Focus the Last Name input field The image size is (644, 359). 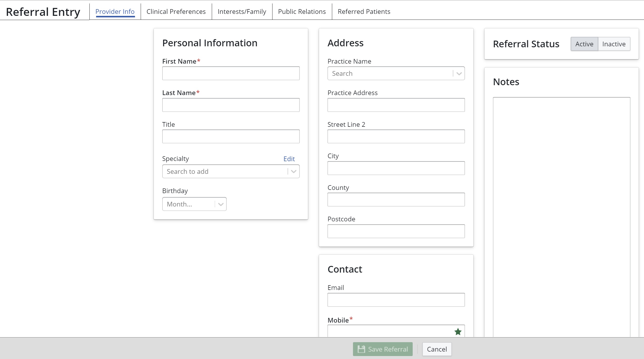(x=231, y=105)
